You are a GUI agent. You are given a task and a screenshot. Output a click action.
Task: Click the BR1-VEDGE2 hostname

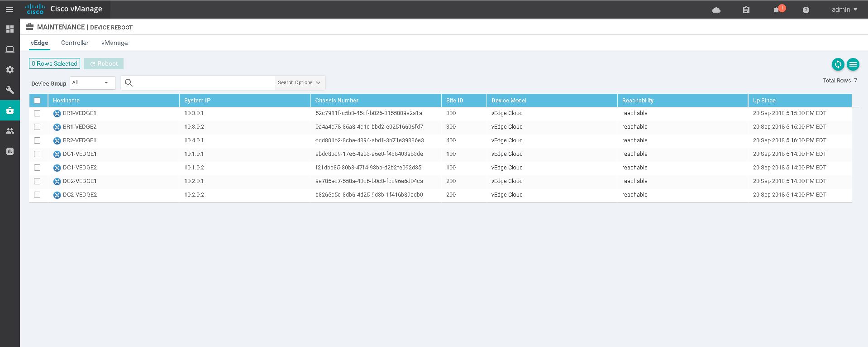pos(80,127)
